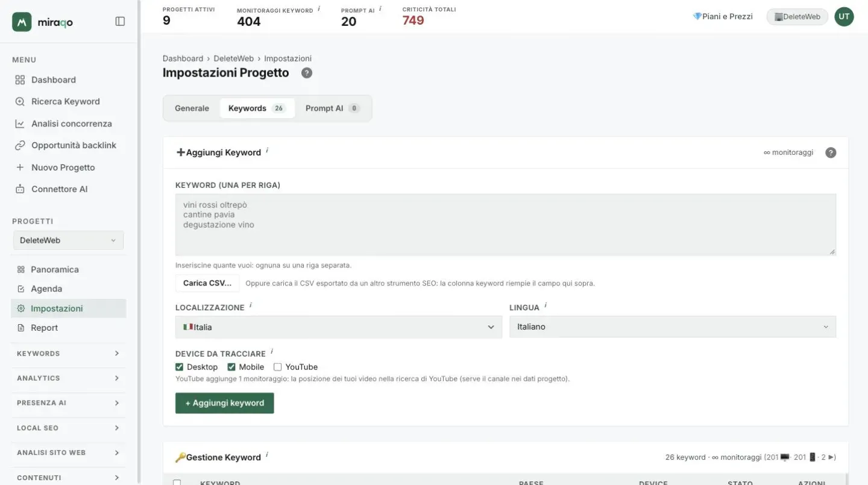Collapse the sidebar with the panel toggle icon

pos(120,22)
